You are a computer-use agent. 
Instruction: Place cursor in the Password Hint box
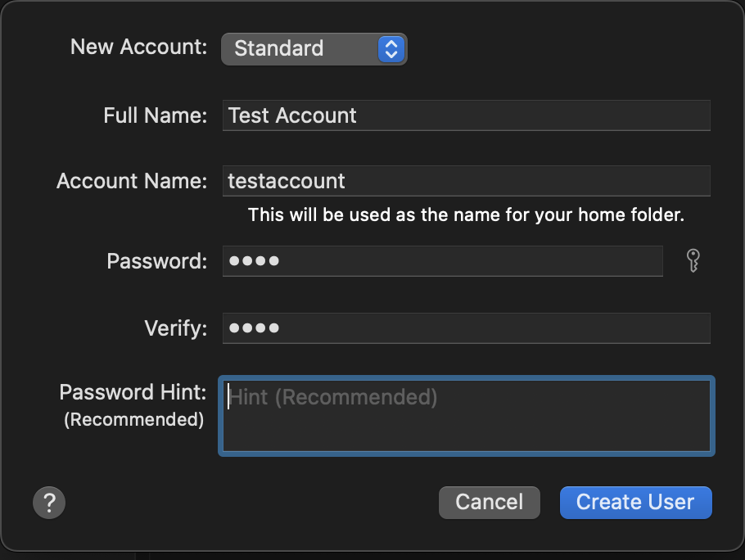[x=467, y=415]
